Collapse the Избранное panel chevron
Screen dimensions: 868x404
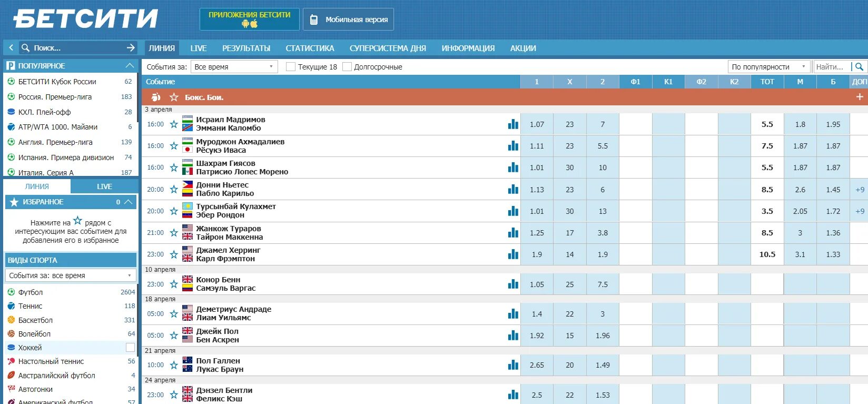tap(129, 202)
